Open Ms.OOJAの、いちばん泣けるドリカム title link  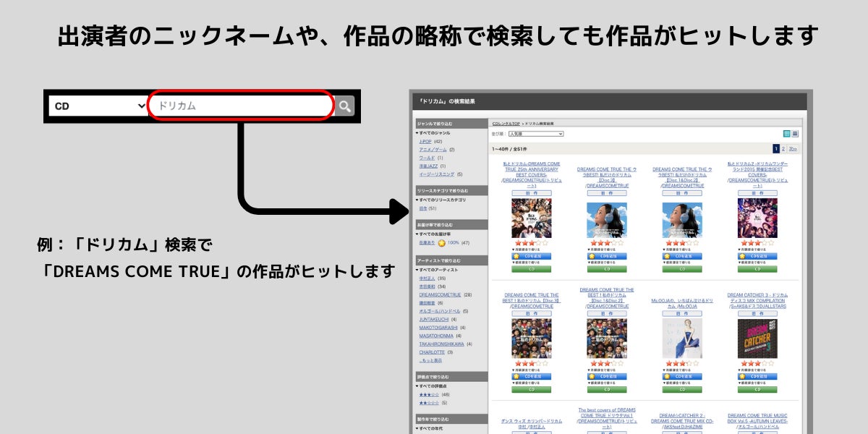682,303
